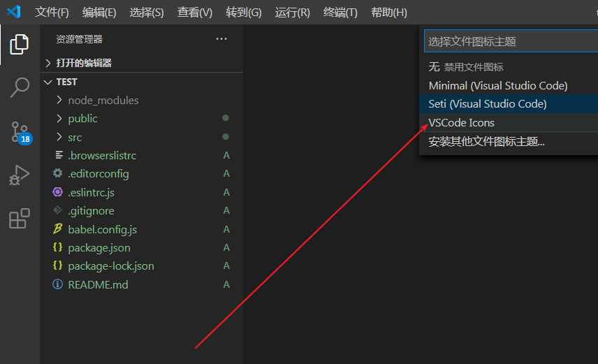The image size is (598, 364).
Task: Select the src folder name
Action: click(75, 138)
